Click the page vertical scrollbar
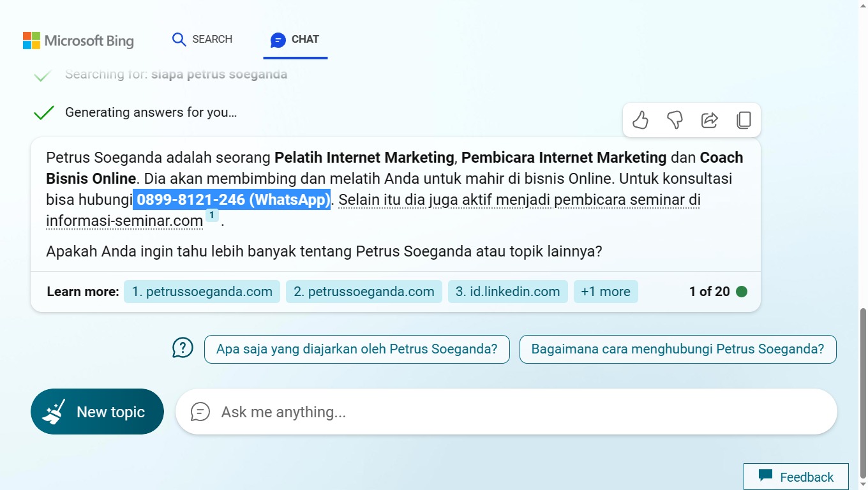This screenshot has width=868, height=490. point(863,392)
